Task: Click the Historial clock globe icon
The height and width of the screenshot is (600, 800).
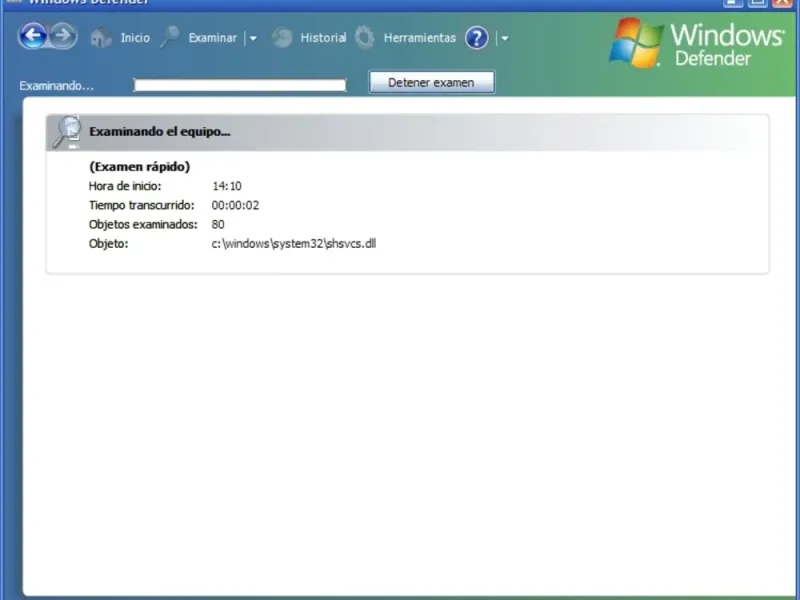Action: click(x=282, y=38)
